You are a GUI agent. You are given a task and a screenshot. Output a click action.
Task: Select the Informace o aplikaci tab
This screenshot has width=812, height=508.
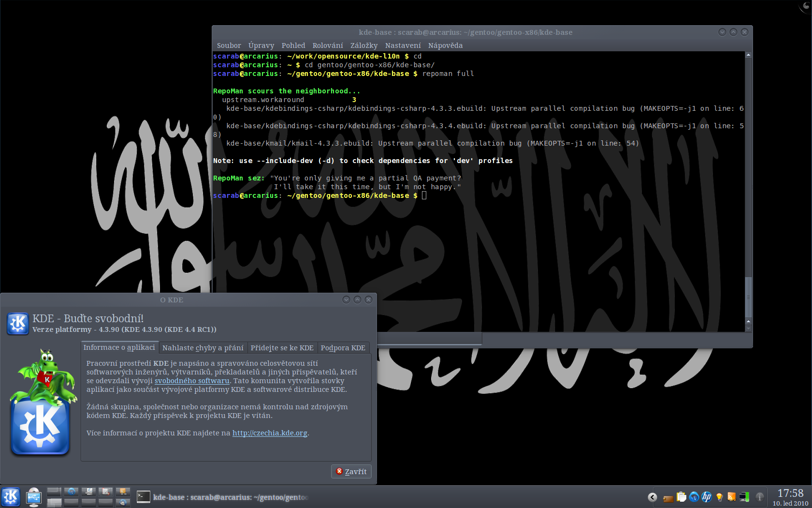[119, 347]
